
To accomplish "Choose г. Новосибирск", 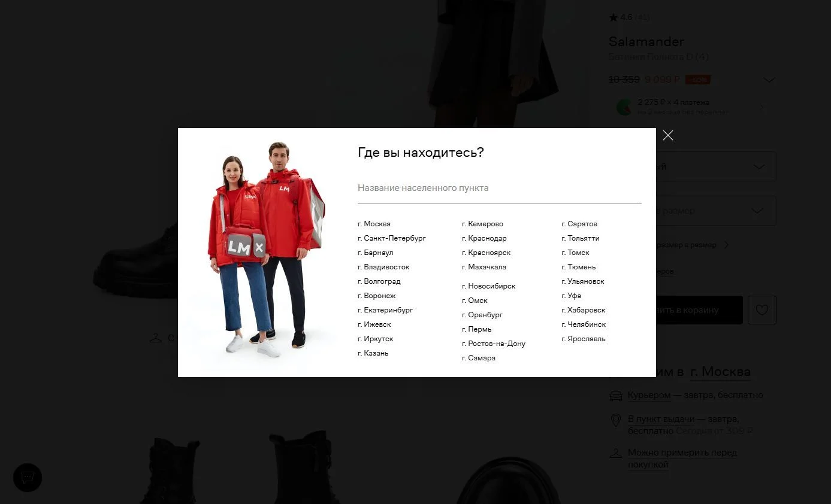I will coord(489,286).
